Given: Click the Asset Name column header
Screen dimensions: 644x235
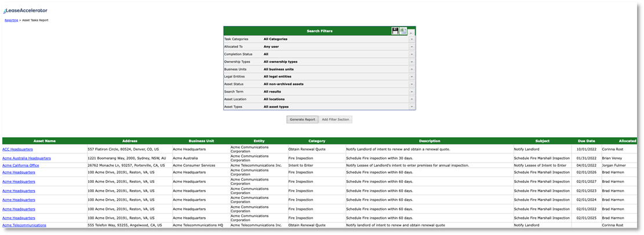Looking at the screenshot, I should [45, 141].
